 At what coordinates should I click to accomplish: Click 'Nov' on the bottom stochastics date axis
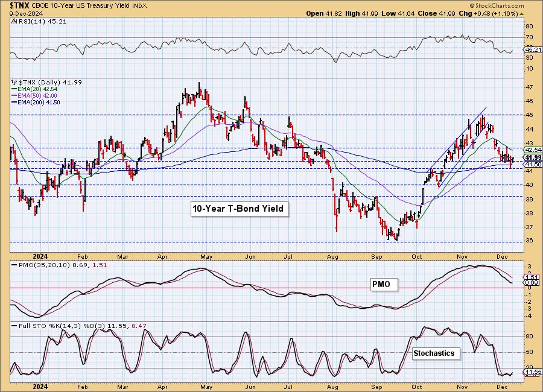coord(462,387)
